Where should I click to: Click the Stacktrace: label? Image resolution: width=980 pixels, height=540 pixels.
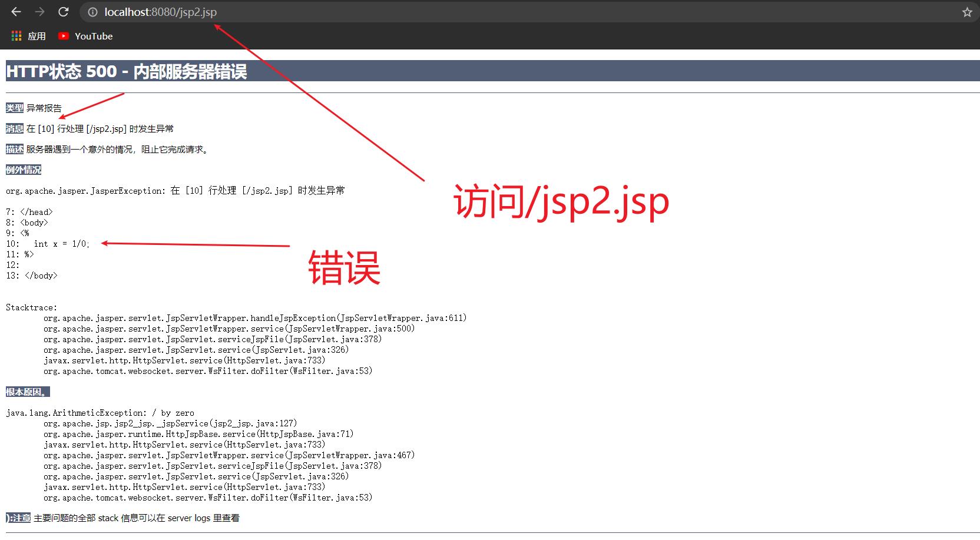click(x=32, y=307)
